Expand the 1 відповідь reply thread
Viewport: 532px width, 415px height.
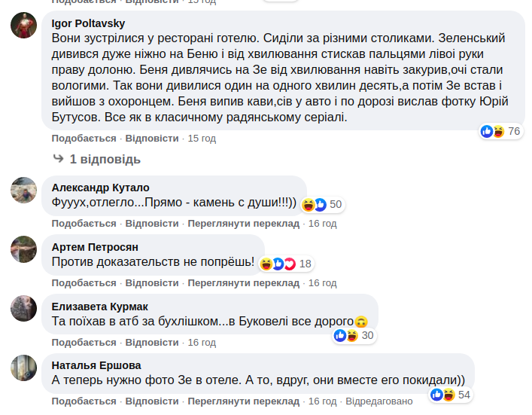[105, 160]
